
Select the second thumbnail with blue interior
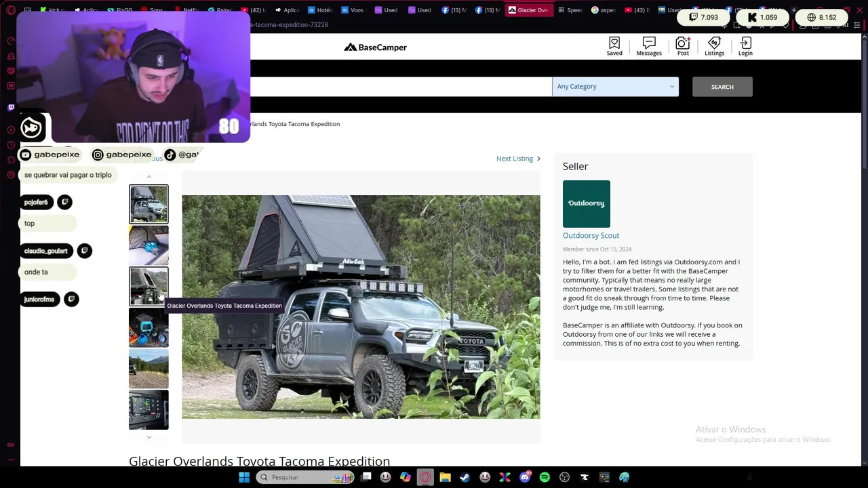click(x=149, y=245)
